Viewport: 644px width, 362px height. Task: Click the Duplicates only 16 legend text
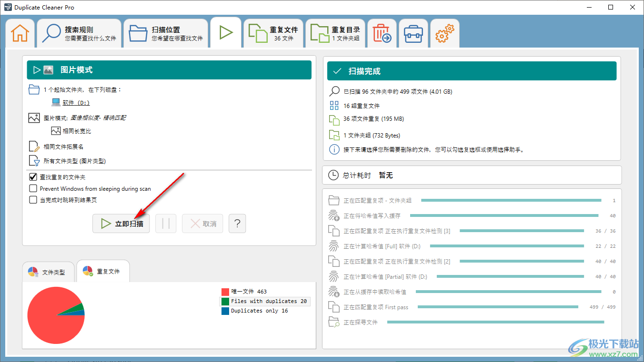pos(260,311)
